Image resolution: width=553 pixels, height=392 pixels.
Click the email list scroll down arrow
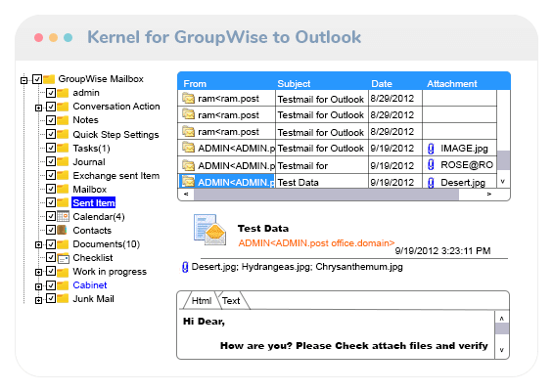[503, 182]
